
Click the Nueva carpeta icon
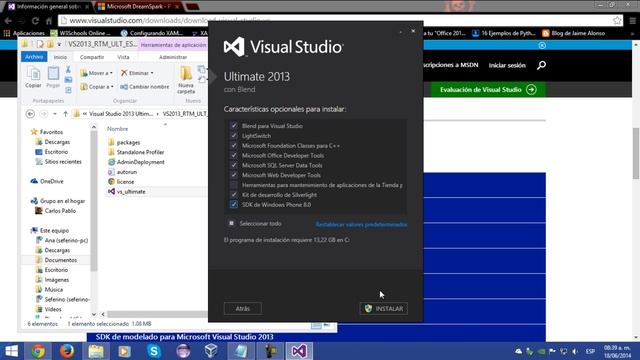point(186,80)
